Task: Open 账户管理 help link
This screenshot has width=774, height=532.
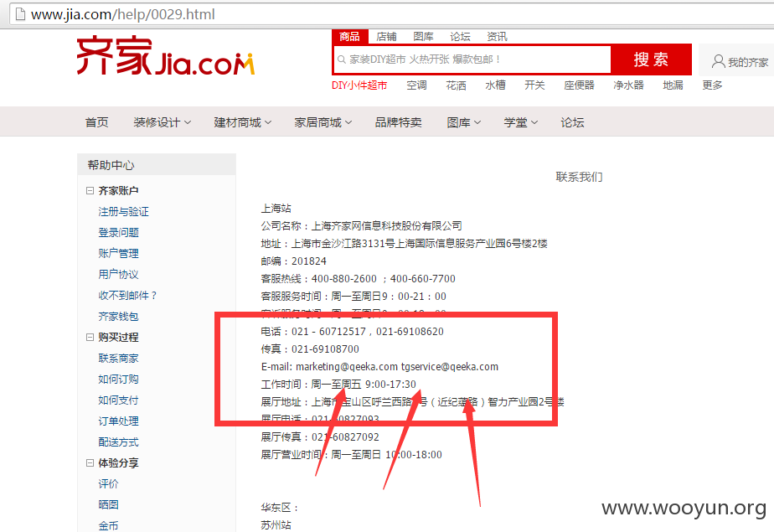Action: tap(118, 254)
